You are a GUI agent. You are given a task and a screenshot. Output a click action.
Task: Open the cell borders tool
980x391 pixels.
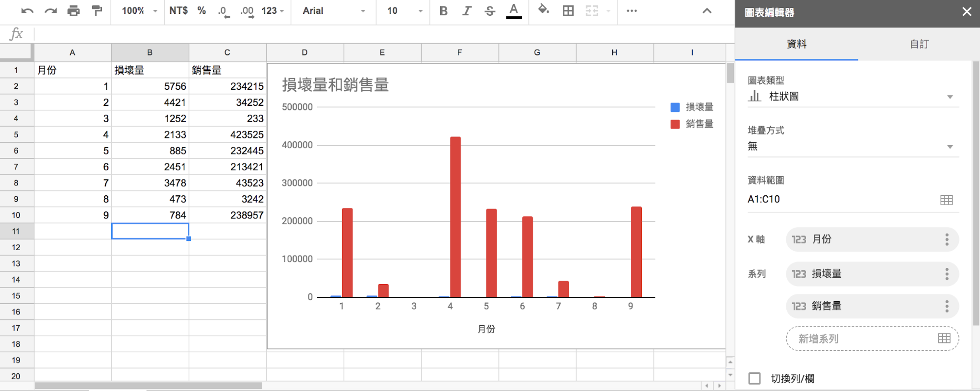pos(568,11)
